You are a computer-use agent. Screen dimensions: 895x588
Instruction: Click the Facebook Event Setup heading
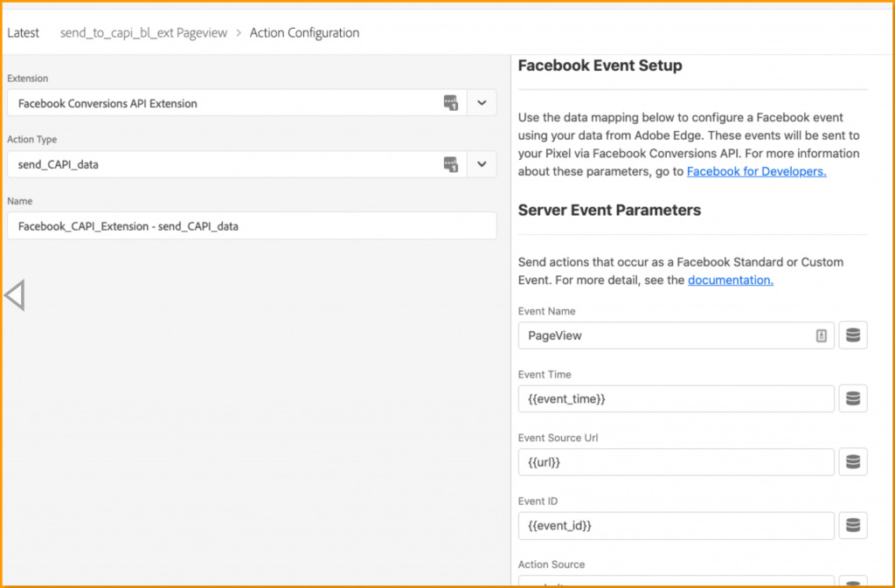[600, 66]
